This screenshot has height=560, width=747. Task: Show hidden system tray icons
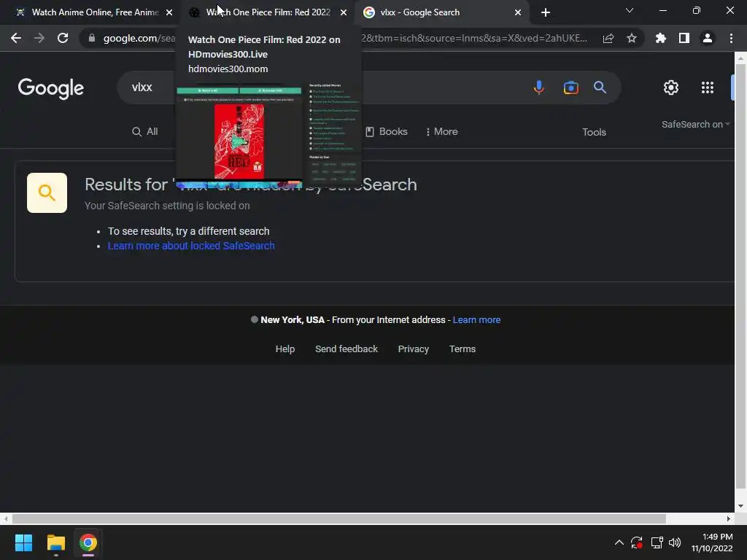[x=619, y=542]
